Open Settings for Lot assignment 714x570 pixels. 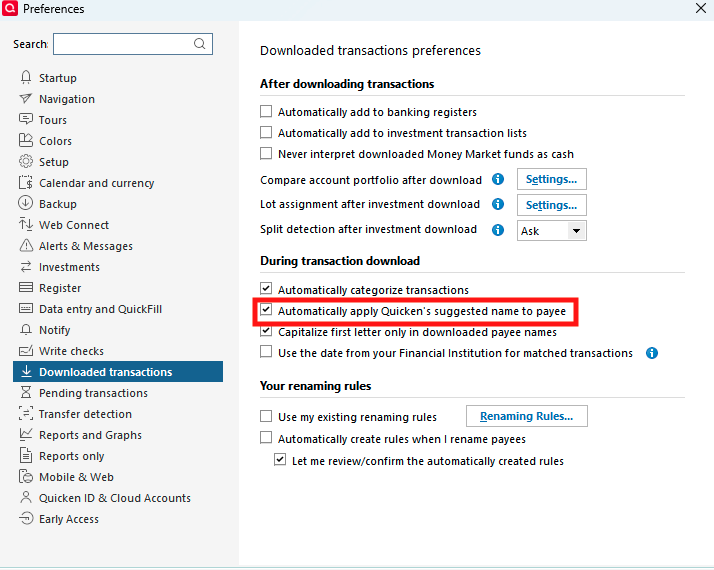point(551,205)
